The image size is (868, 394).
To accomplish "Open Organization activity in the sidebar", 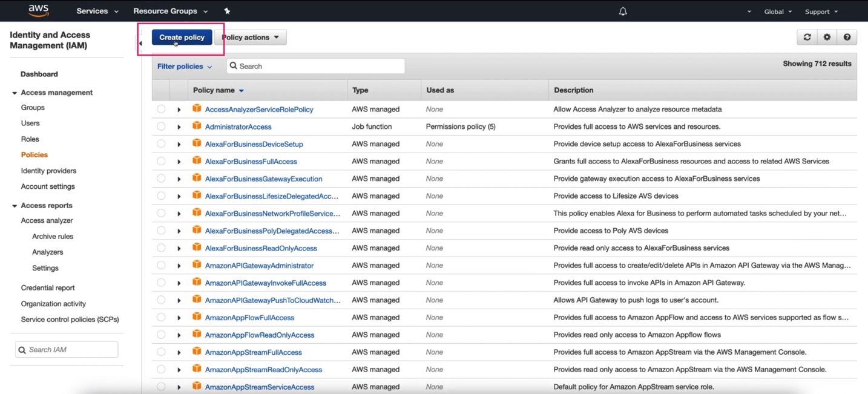I will coord(53,303).
